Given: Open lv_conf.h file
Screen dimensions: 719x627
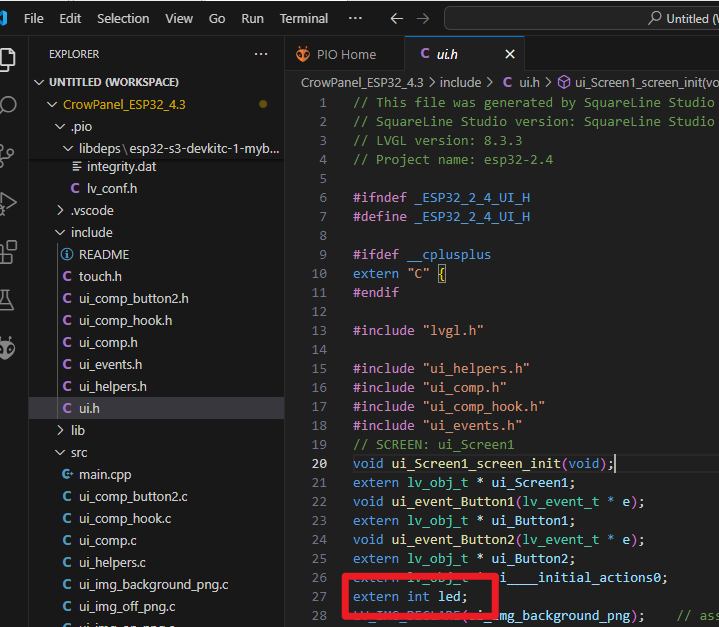Looking at the screenshot, I should tap(156, 189).
